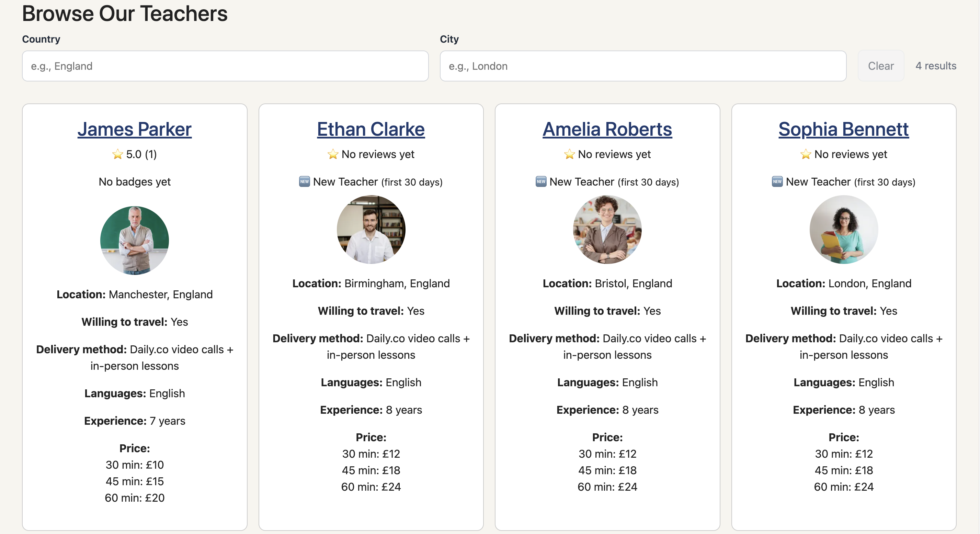Image resolution: width=980 pixels, height=534 pixels.
Task: Open James Parker's teacher profile link
Action: click(x=135, y=130)
